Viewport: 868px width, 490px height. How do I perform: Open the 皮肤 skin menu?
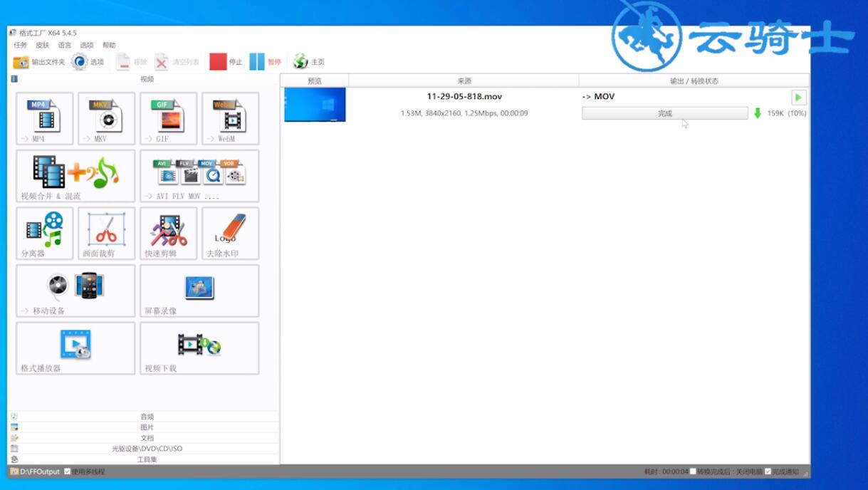(x=42, y=45)
